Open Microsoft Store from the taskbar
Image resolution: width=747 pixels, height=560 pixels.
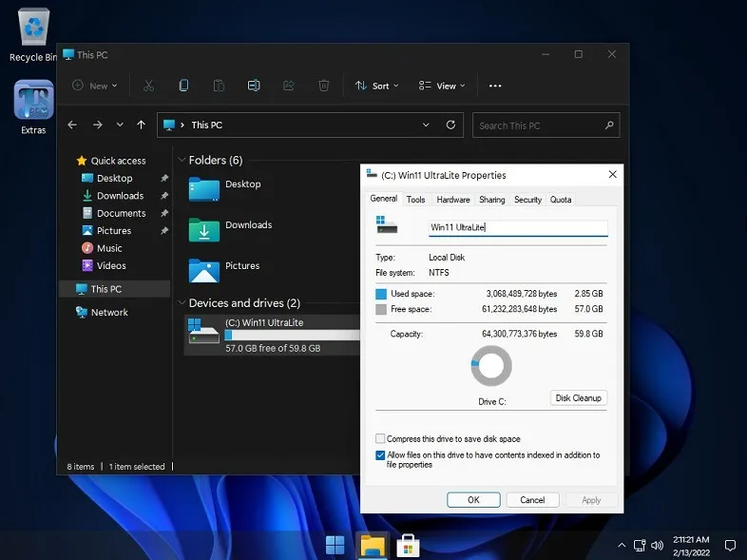click(408, 546)
